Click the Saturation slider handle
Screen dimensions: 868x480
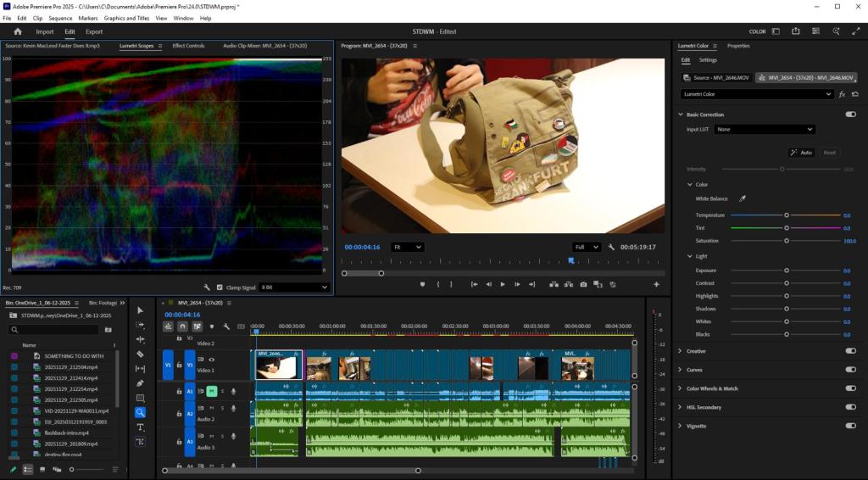click(787, 241)
